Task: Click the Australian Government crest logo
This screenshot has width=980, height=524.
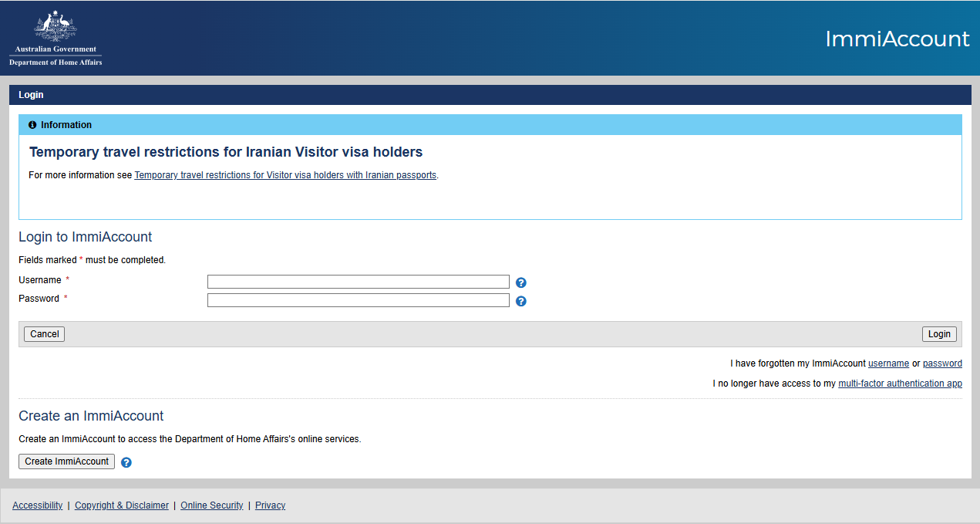Action: [56, 38]
